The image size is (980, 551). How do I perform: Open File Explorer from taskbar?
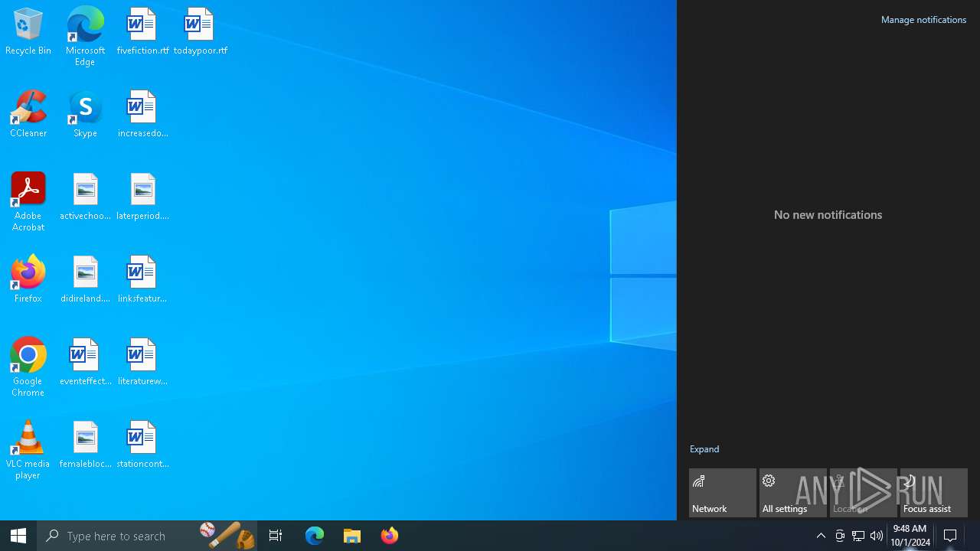(352, 536)
